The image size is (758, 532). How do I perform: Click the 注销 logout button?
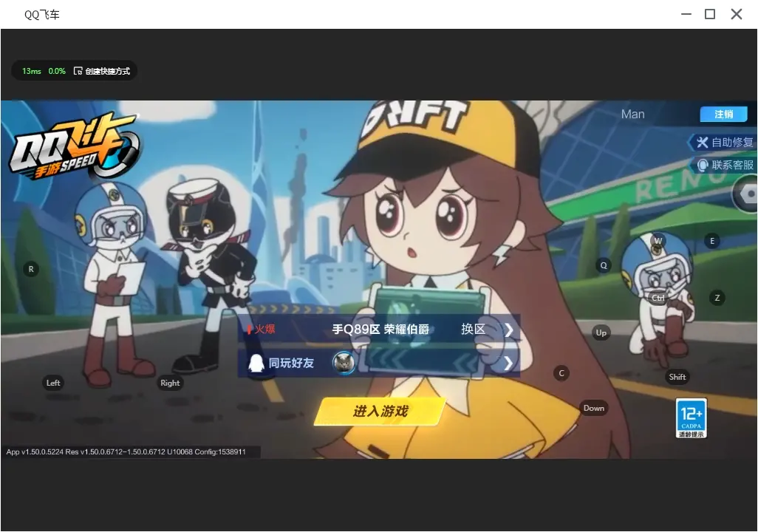click(x=724, y=114)
